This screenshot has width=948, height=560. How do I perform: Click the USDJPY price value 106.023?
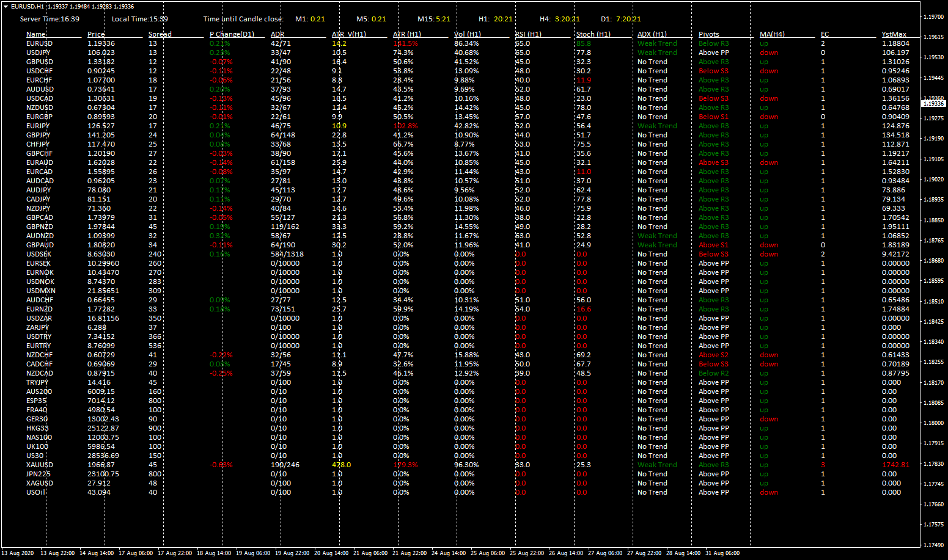pyautogui.click(x=101, y=53)
